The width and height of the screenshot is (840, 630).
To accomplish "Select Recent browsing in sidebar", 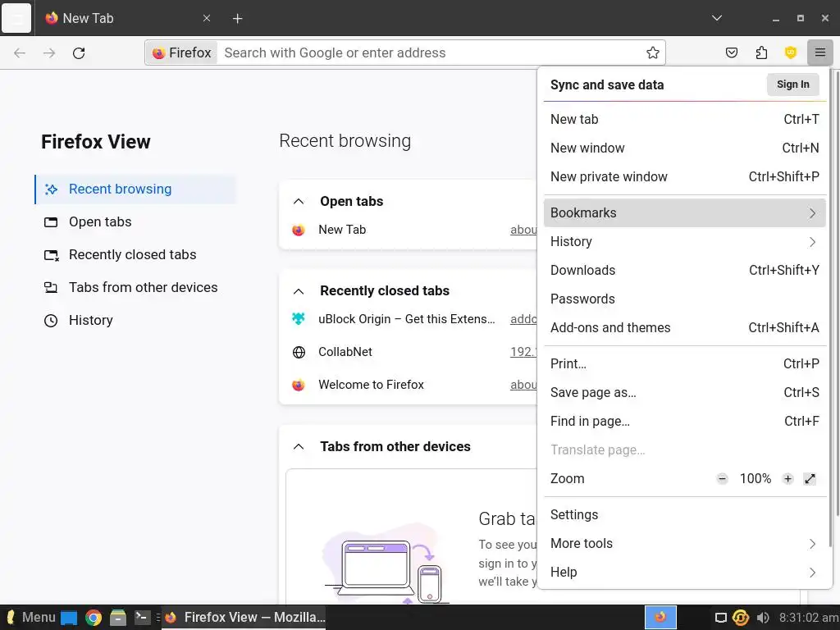I will pos(135,189).
